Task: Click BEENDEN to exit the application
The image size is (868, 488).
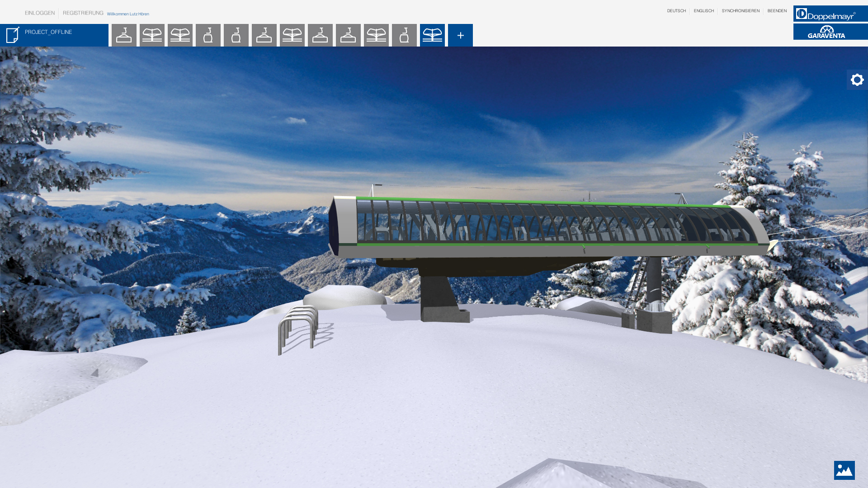Action: click(x=777, y=11)
